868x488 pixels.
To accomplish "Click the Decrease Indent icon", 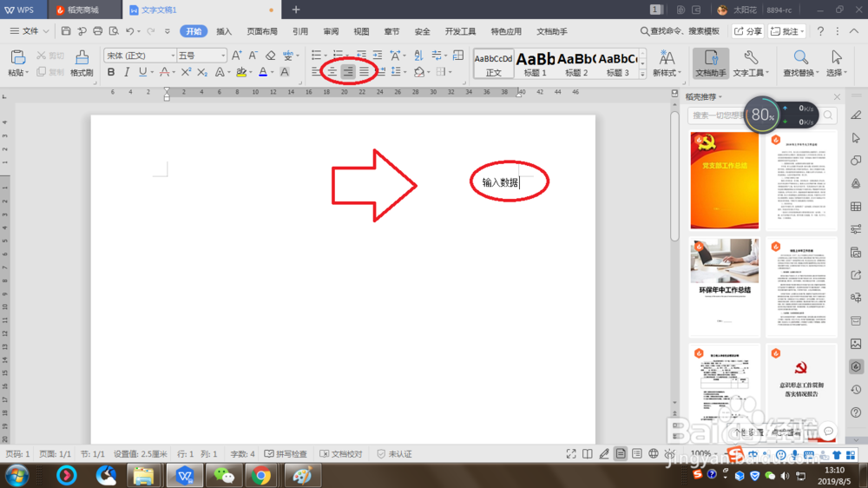I will pos(361,55).
